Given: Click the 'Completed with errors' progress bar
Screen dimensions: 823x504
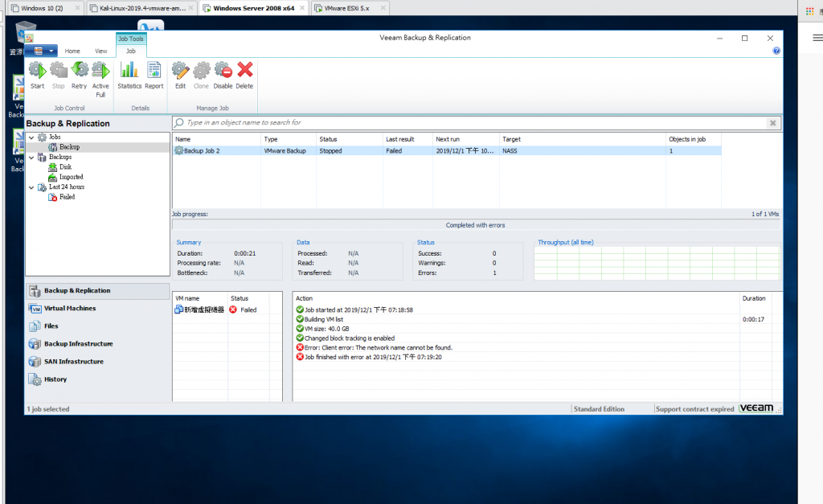Looking at the screenshot, I should (476, 225).
